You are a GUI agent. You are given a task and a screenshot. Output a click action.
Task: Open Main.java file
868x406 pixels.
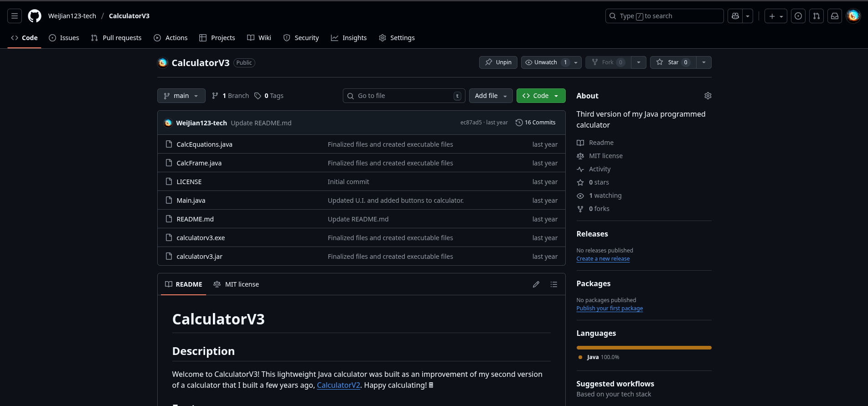[191, 200]
